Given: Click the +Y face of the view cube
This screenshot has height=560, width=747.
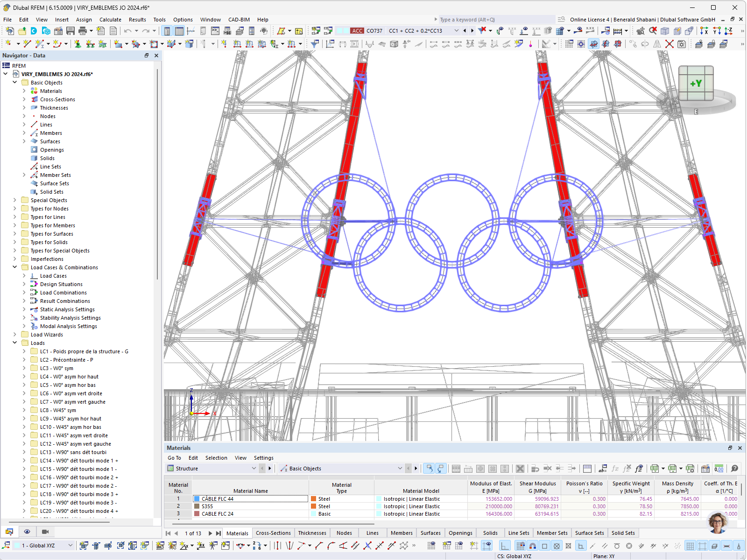Looking at the screenshot, I should (x=696, y=83).
